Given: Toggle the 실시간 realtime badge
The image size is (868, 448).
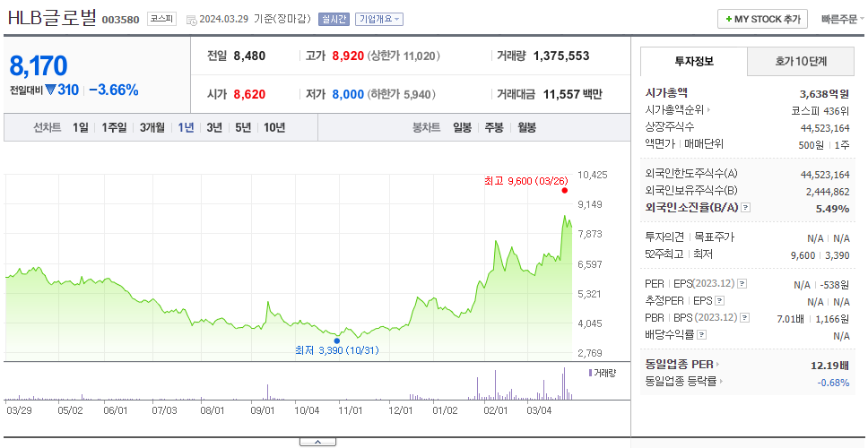Looking at the screenshot, I should tap(334, 19).
